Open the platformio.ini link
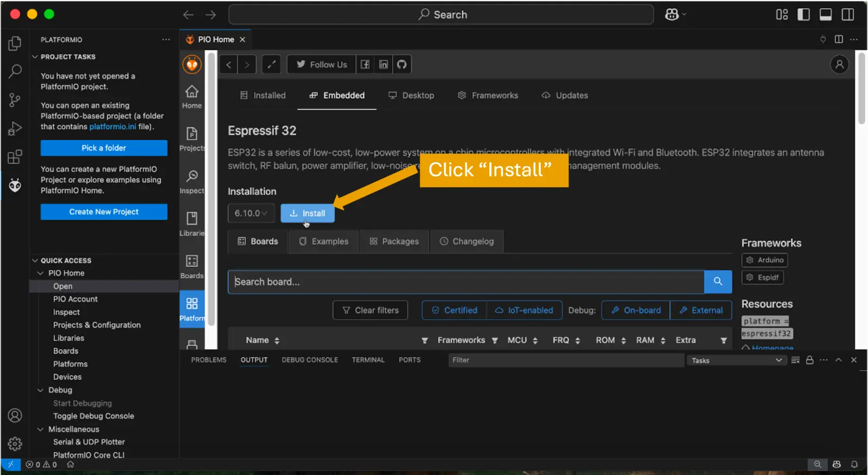868x475 pixels. pos(113,126)
